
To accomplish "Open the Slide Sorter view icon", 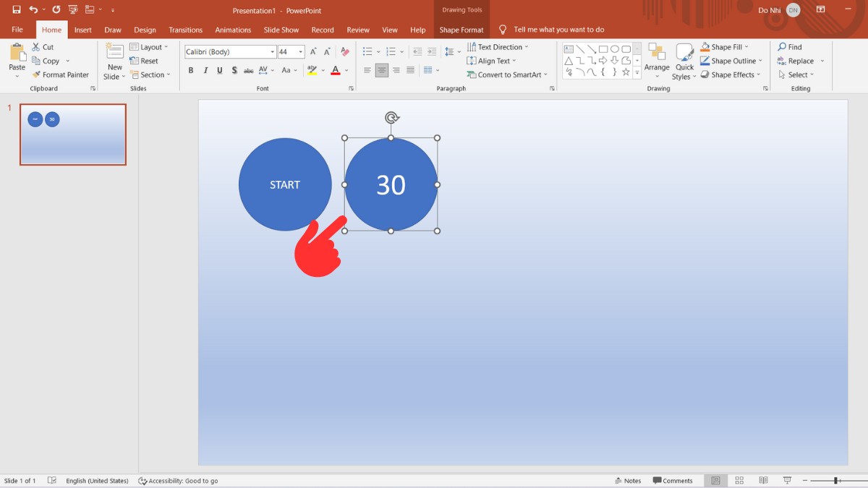I will (x=739, y=481).
